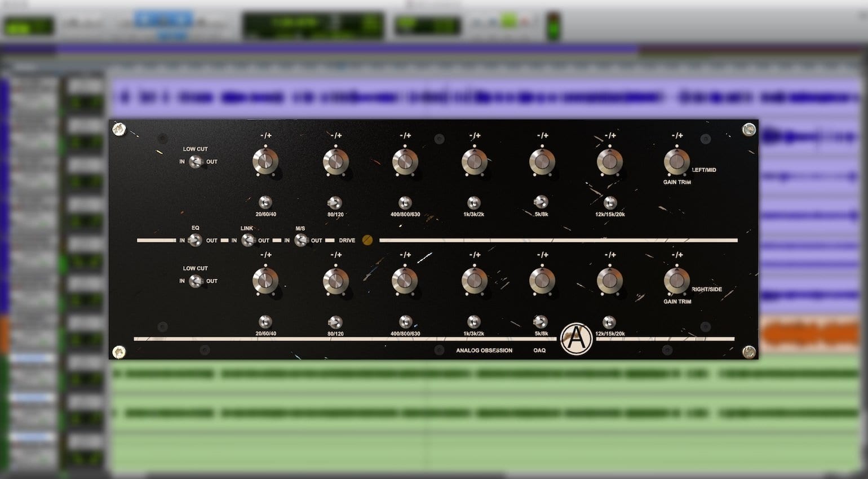Viewport: 868px width, 479px height.
Task: Click the Left/Mid gain knob above 20/60/40
Action: tap(265, 162)
